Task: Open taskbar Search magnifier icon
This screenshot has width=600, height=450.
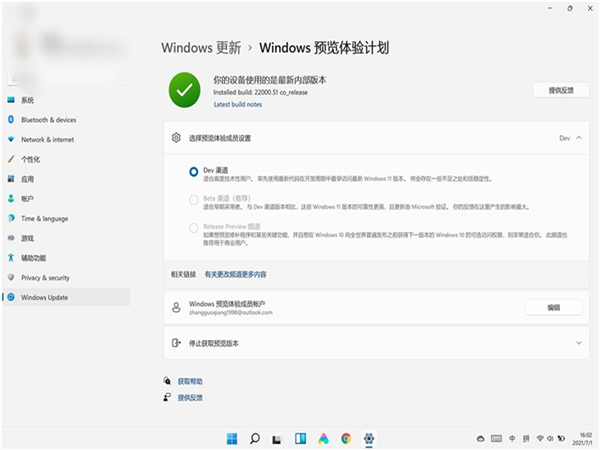Action: tap(255, 438)
